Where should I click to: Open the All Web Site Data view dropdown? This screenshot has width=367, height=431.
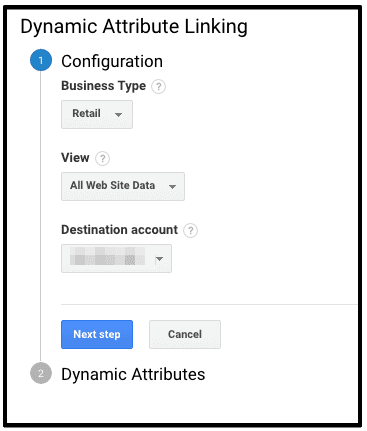123,186
